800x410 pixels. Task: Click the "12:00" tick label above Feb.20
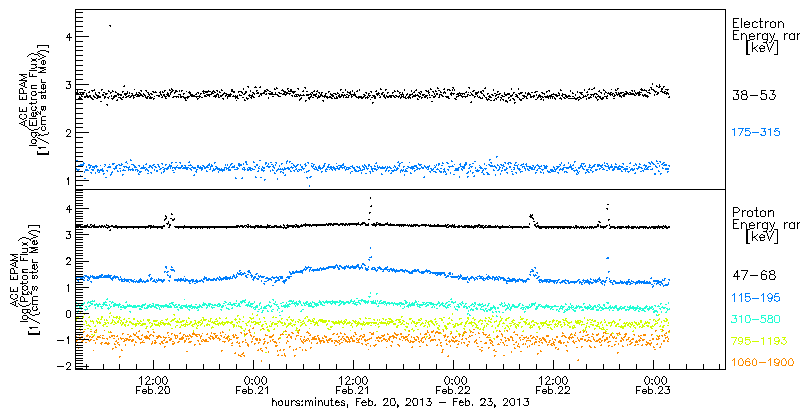click(154, 381)
